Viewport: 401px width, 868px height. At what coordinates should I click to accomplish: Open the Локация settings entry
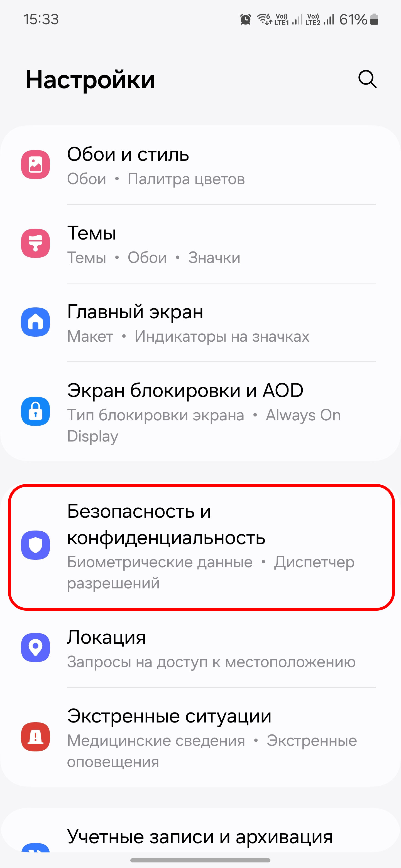tap(200, 648)
